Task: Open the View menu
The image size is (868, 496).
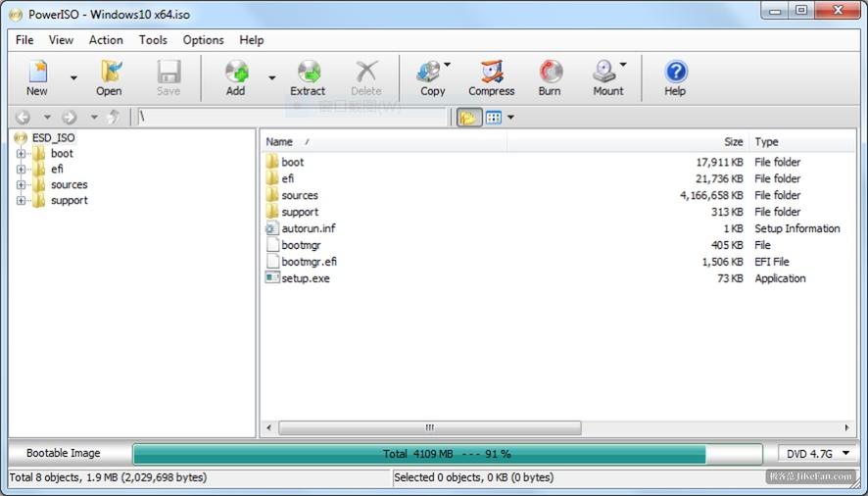Action: tap(61, 40)
